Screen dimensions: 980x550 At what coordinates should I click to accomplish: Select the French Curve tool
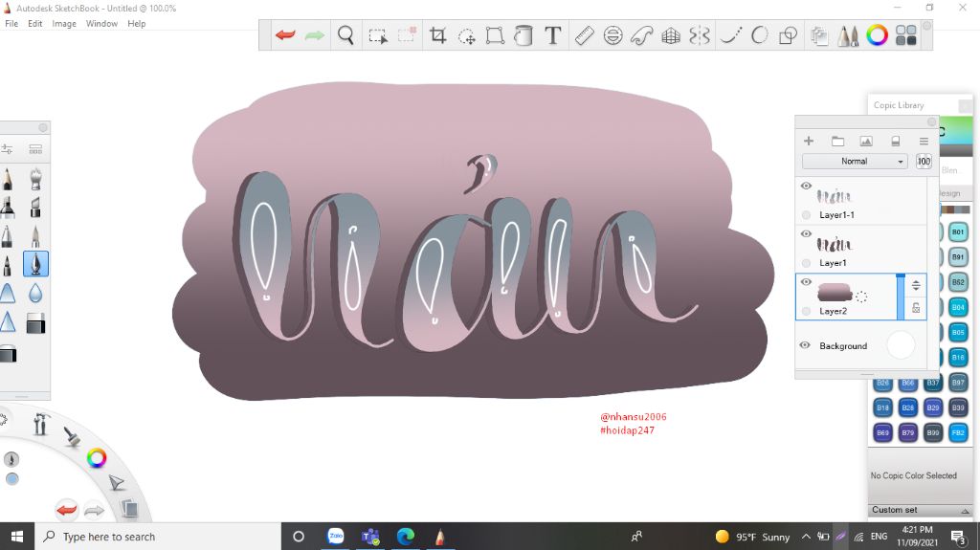(x=642, y=35)
